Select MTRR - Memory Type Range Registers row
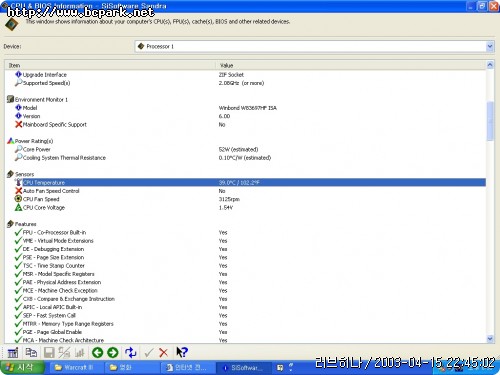The image size is (500, 375). [x=245, y=323]
